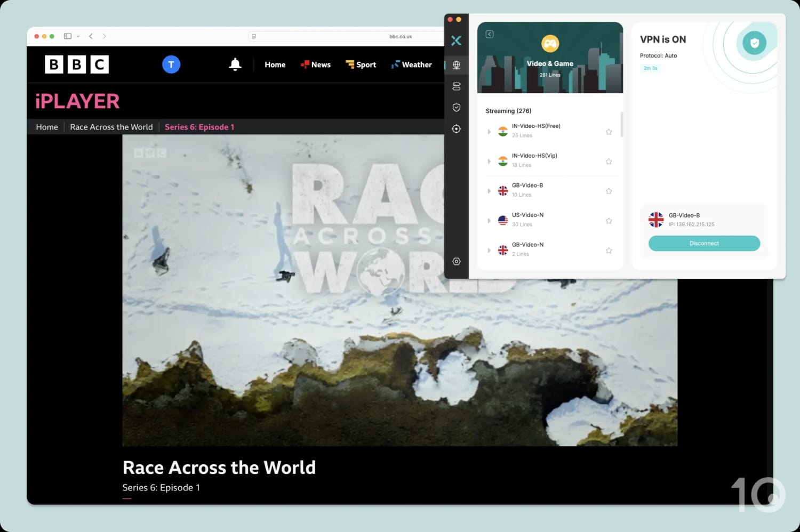Expand US-Video-N server lines

(x=489, y=221)
